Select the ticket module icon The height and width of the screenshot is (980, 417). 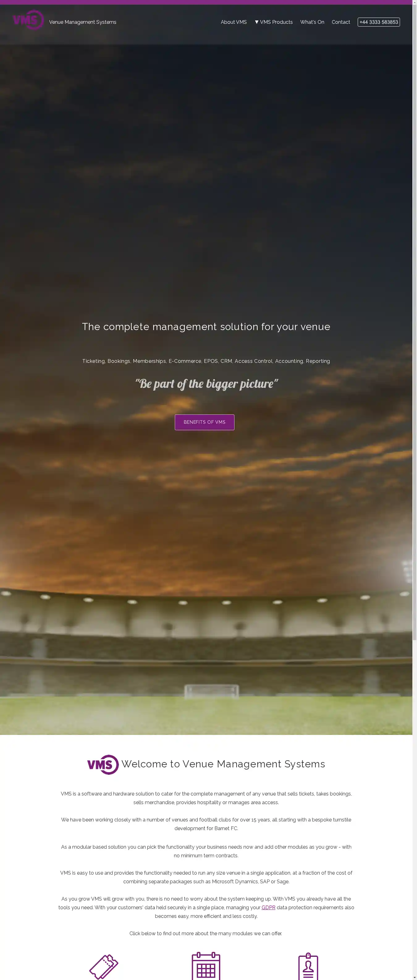tap(103, 967)
